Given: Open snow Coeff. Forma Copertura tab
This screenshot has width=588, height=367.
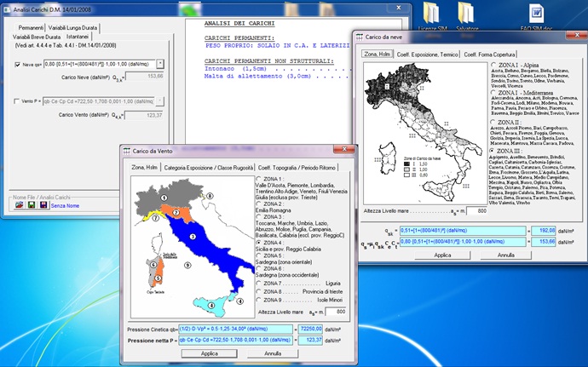Looking at the screenshot, I should coord(489,54).
